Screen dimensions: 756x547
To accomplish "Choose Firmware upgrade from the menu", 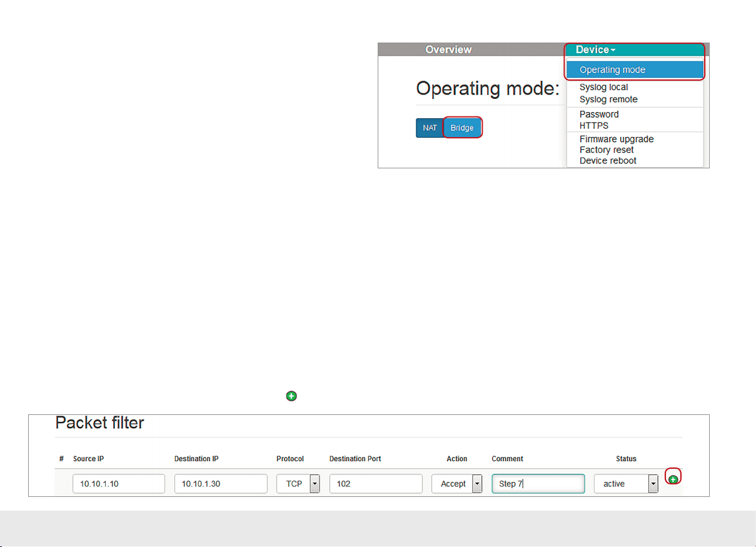I will [617, 140].
